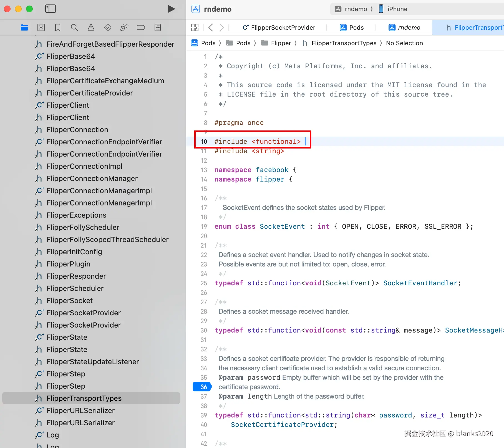The width and height of the screenshot is (504, 448).
Task: Click line number 10 in the gutter
Action: [204, 142]
